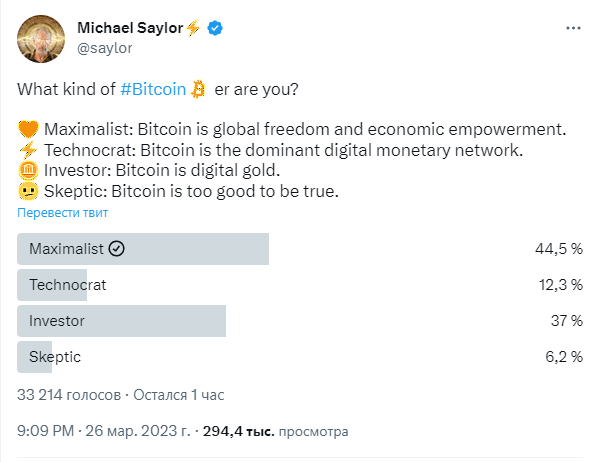Screen dimensions: 598x462
Task: Click the blue verified badge icon
Action: pos(215,28)
